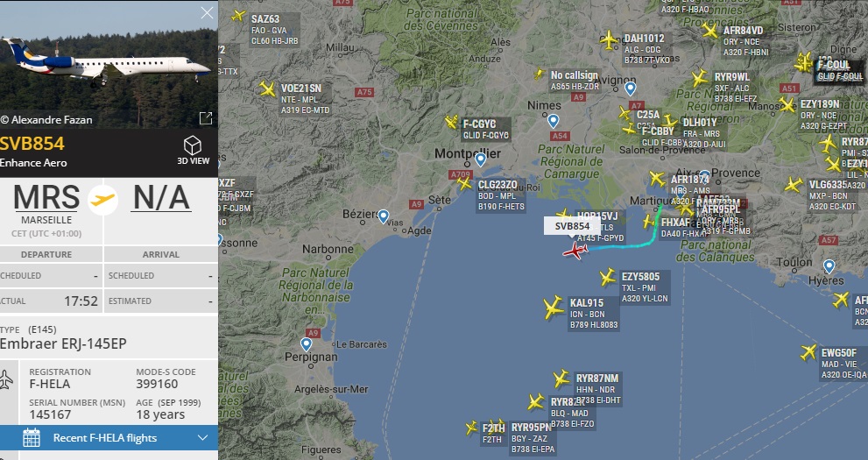Close the SVB854 flight details panel
The height and width of the screenshot is (460, 868).
[207, 13]
